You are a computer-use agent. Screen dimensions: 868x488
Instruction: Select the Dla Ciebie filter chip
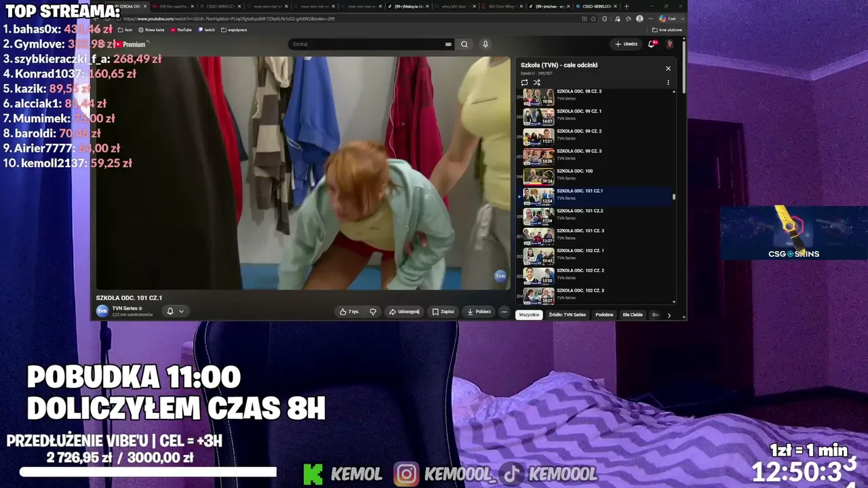pyautogui.click(x=633, y=314)
